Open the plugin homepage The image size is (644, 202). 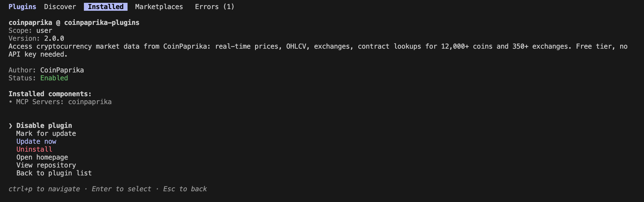coord(42,157)
